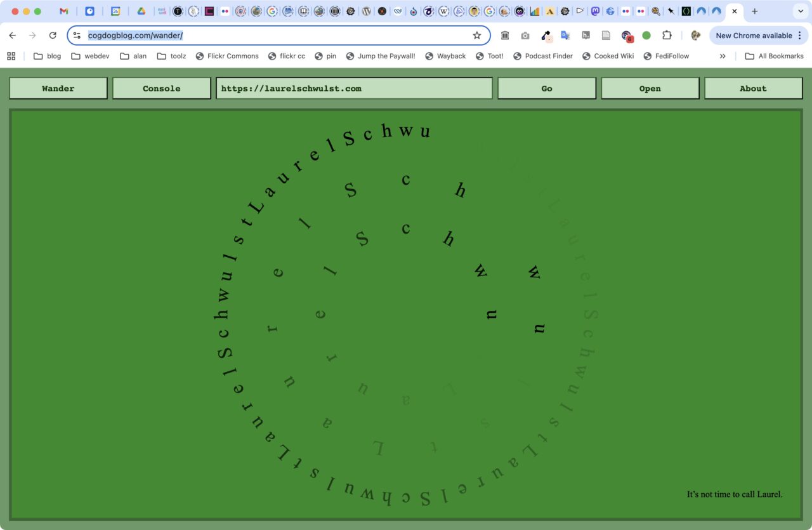Viewport: 812px width, 530px height.
Task: Expand the tab search dropdown arrow
Action: [x=799, y=11]
